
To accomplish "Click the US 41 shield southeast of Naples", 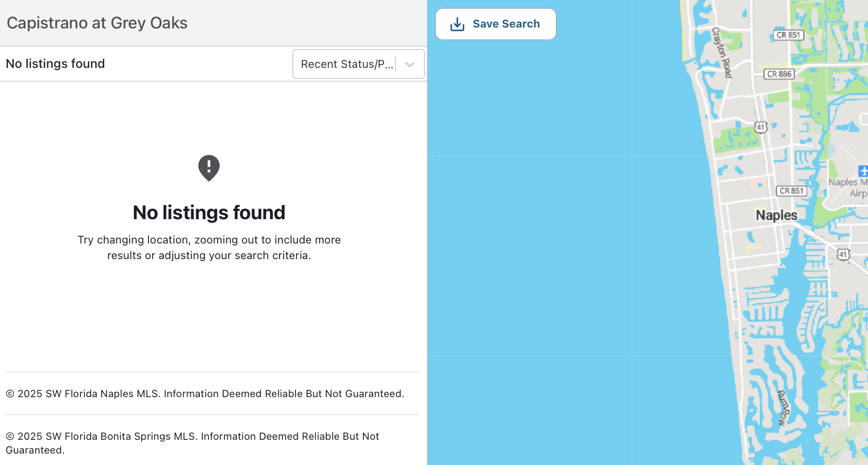I will (x=843, y=254).
